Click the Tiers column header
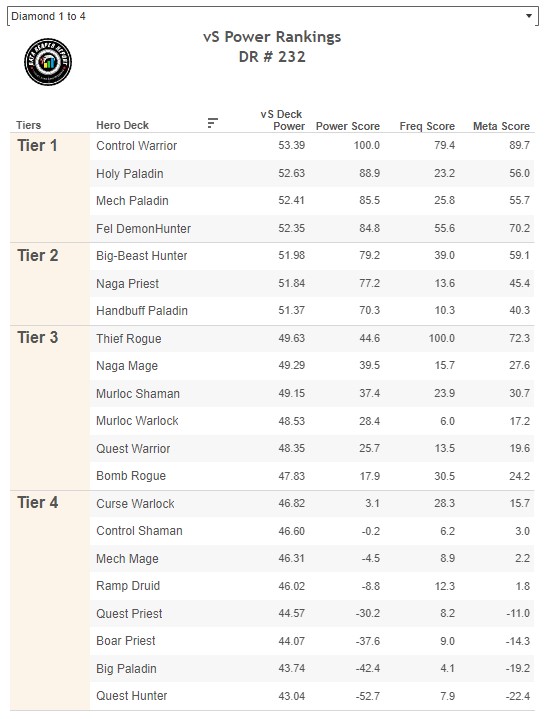The image size is (550, 719). pos(28,125)
